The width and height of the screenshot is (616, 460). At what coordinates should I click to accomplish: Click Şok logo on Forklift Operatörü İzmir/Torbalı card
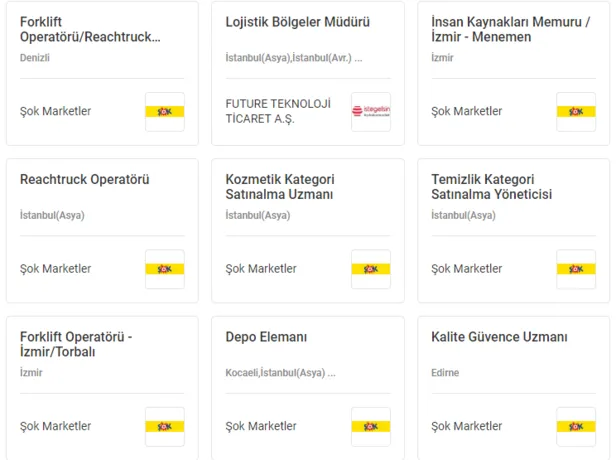(164, 426)
